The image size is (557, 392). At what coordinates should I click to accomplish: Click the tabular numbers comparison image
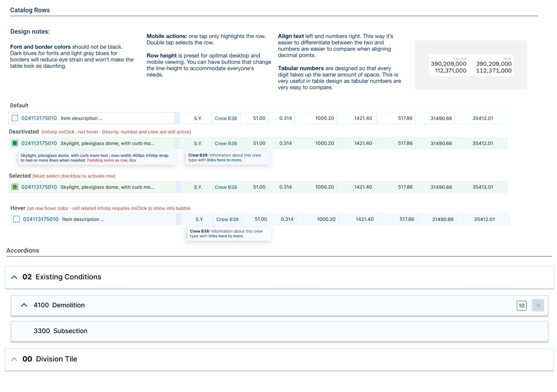(471, 65)
